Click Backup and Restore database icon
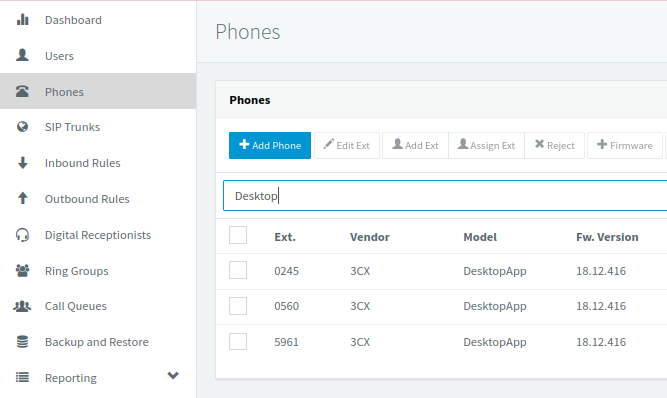The width and height of the screenshot is (667, 398). coord(22,341)
